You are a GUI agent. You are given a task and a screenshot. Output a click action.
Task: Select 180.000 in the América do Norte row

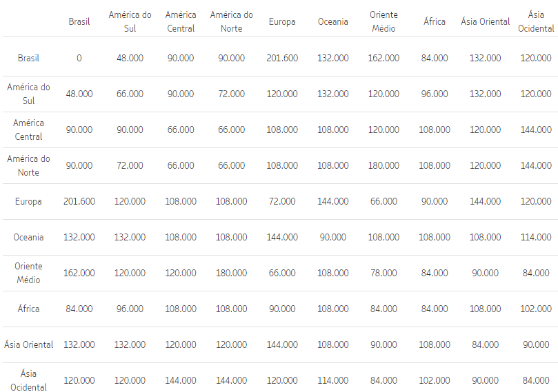[x=383, y=165]
